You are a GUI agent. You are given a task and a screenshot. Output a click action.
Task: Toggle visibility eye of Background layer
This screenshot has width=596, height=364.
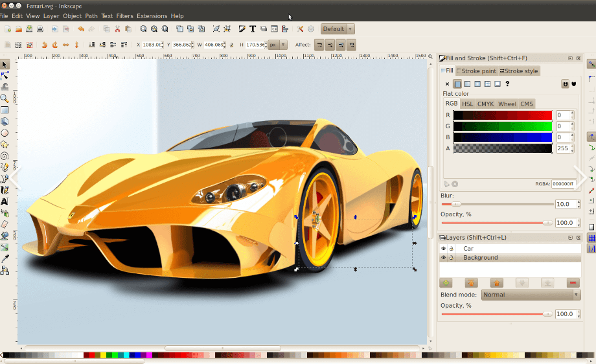(x=443, y=258)
